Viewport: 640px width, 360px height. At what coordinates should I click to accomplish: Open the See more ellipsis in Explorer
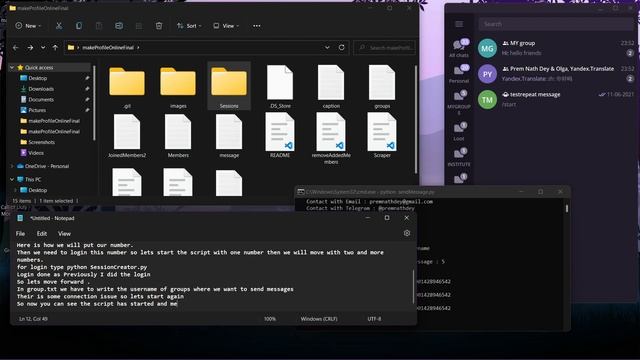(256, 26)
